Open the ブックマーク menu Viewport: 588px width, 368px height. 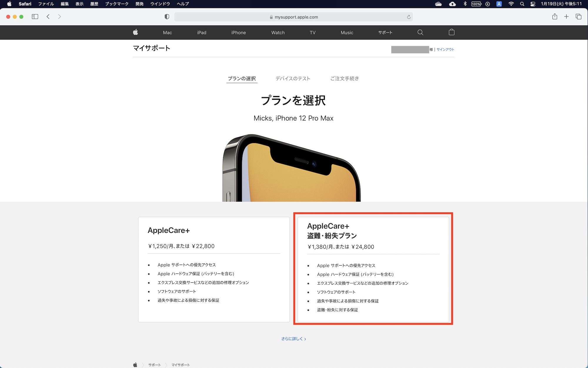click(117, 4)
